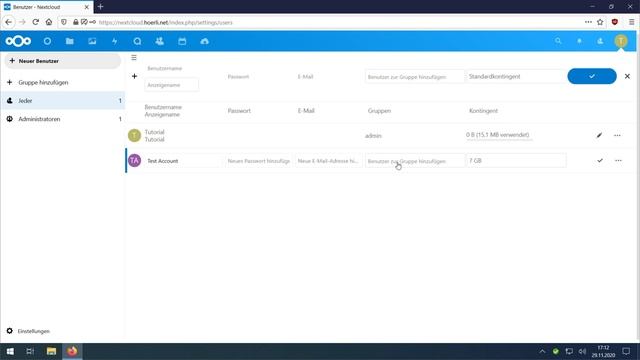Click the TA avatar of Test Account
The height and width of the screenshot is (360, 640).
pyautogui.click(x=134, y=160)
